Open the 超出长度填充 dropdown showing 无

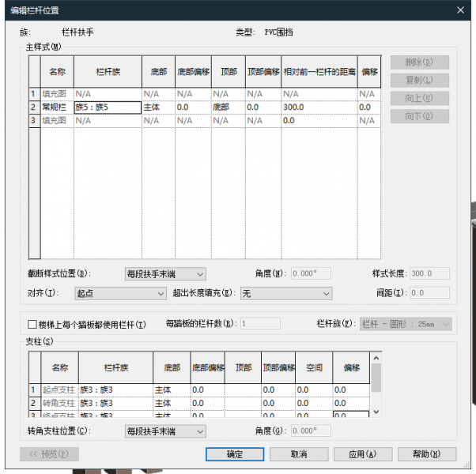coord(286,294)
